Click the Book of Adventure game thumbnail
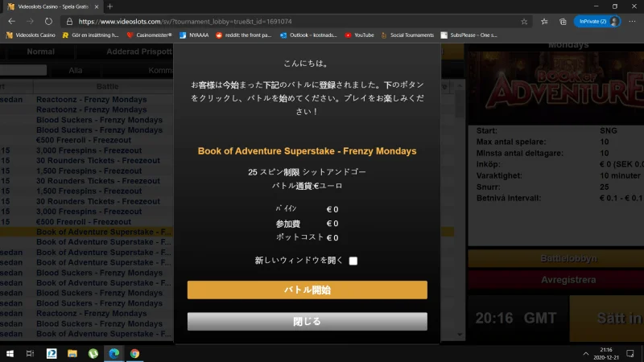 [x=556, y=87]
